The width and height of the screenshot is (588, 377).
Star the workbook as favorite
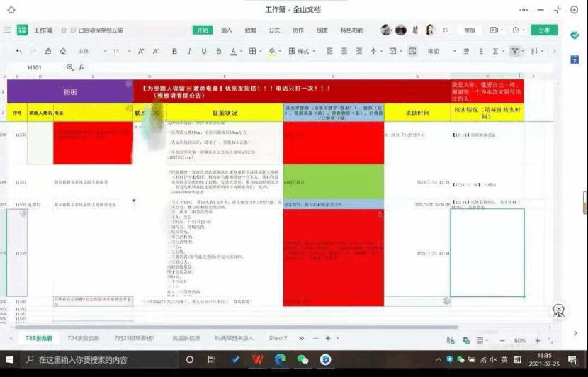(x=64, y=30)
